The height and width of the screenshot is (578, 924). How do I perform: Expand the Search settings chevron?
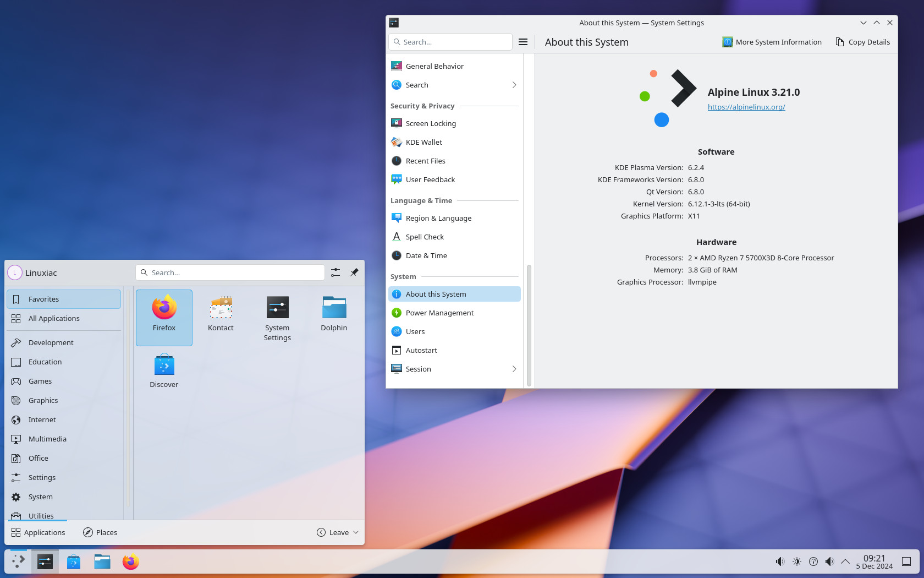click(x=514, y=85)
